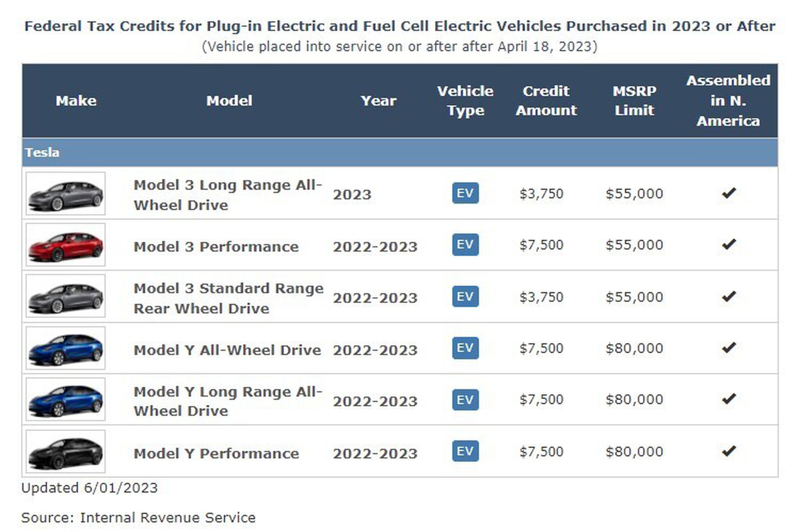Click the Assembled in N. America column header
This screenshot has width=799, height=532.
pyautogui.click(x=728, y=101)
